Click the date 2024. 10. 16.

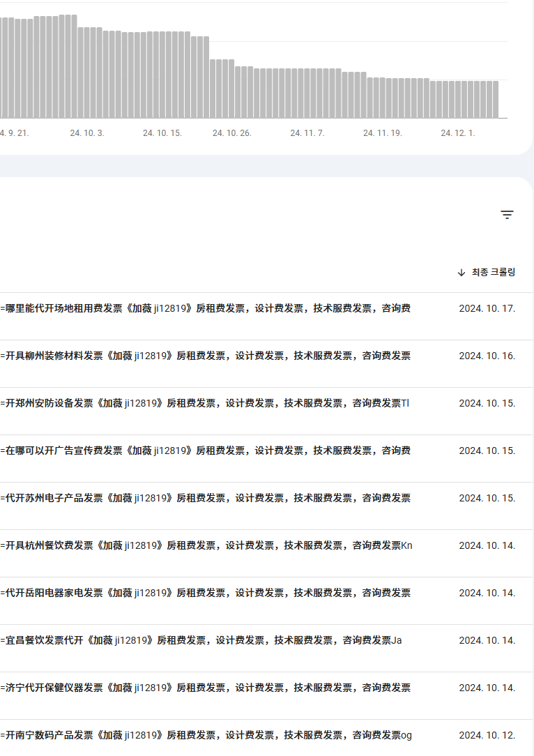tap(487, 356)
